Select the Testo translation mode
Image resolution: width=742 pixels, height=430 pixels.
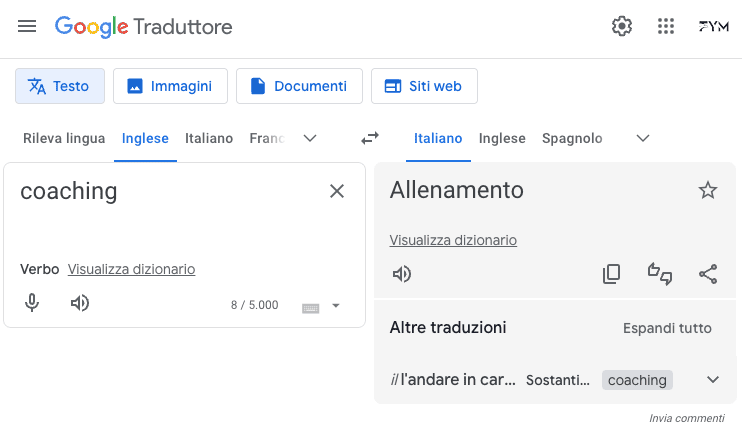click(x=60, y=86)
